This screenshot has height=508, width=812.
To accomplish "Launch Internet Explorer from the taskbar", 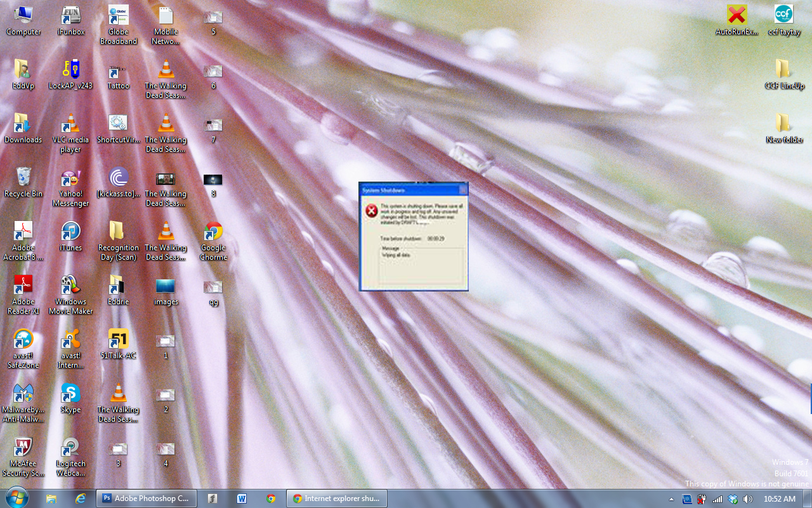I will 81,498.
